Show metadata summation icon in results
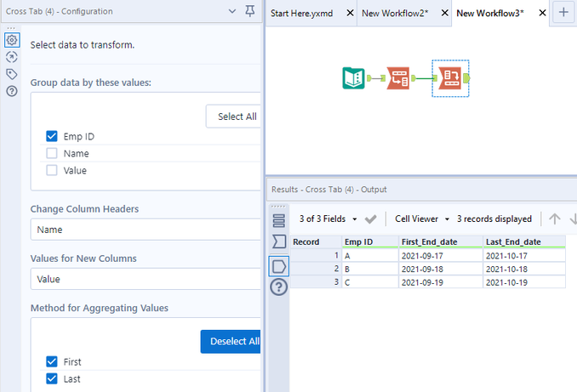The image size is (577, 392). 278,241
